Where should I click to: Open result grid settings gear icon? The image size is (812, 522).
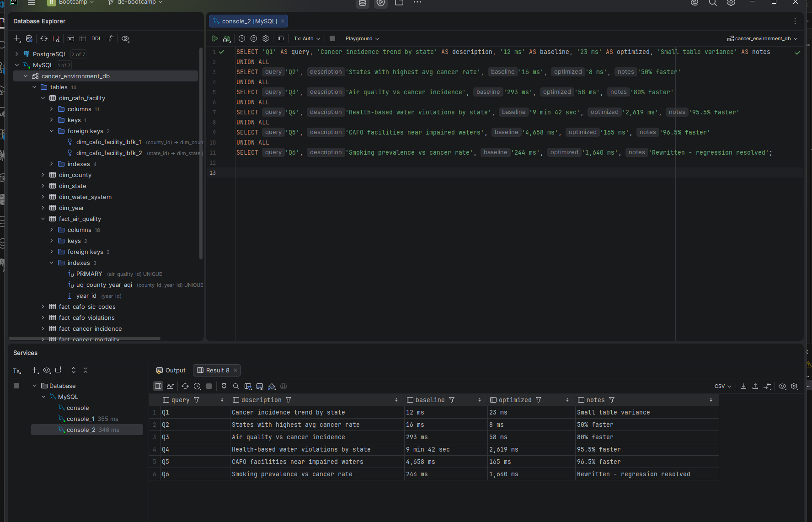click(795, 386)
